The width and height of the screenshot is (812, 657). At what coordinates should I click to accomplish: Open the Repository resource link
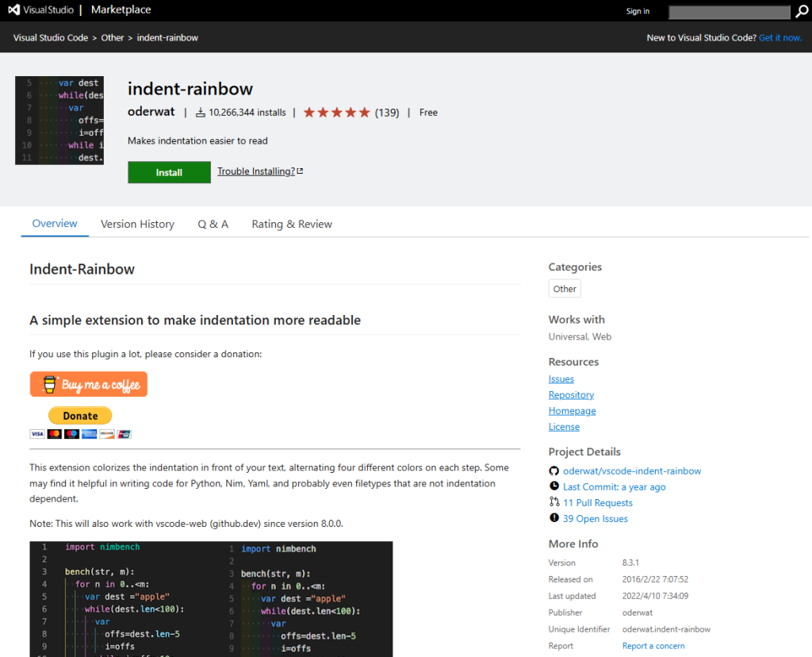(571, 395)
